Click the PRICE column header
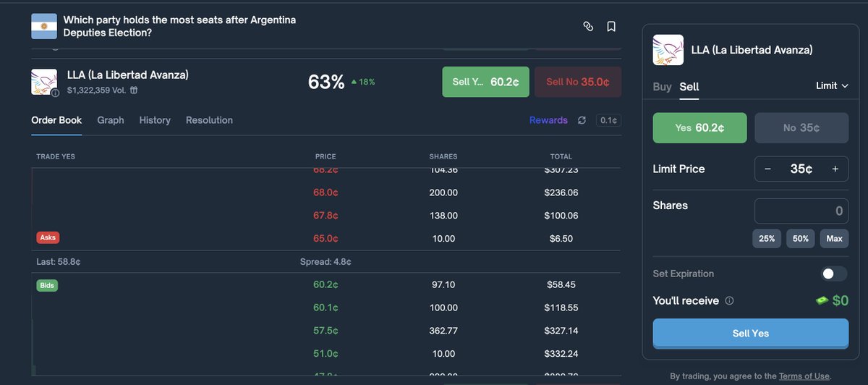 pyautogui.click(x=325, y=156)
